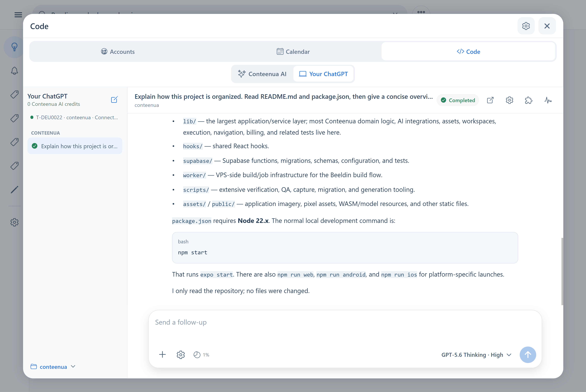Click the conversation scrollbar
Viewport: 586px width, 392px height.
(x=562, y=272)
